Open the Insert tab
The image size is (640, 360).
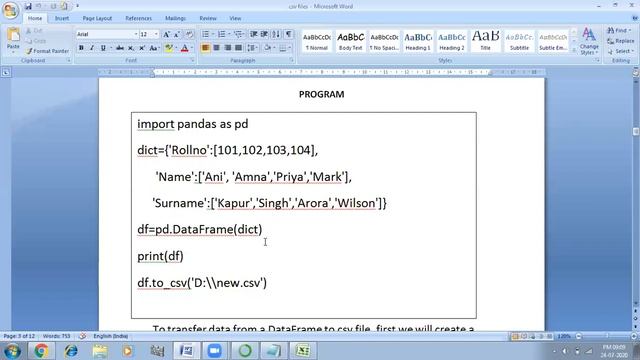pos(62,18)
